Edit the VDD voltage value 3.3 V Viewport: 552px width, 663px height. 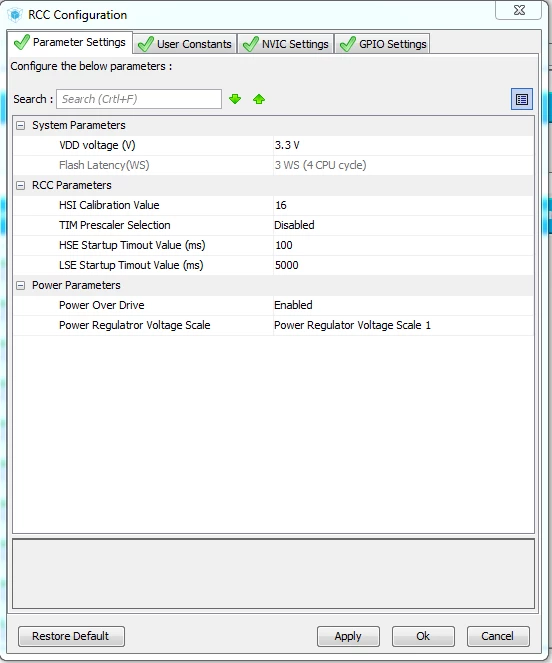(403, 145)
